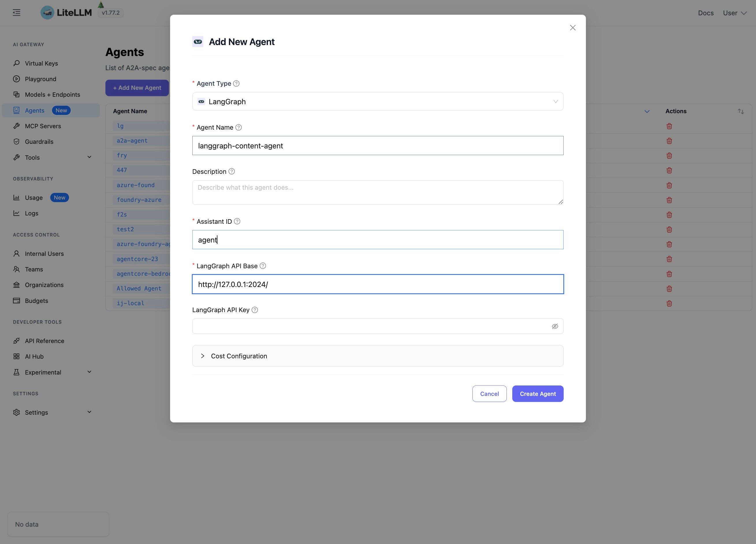Click the help icon next to Assistant ID
756x544 pixels.
[237, 221]
